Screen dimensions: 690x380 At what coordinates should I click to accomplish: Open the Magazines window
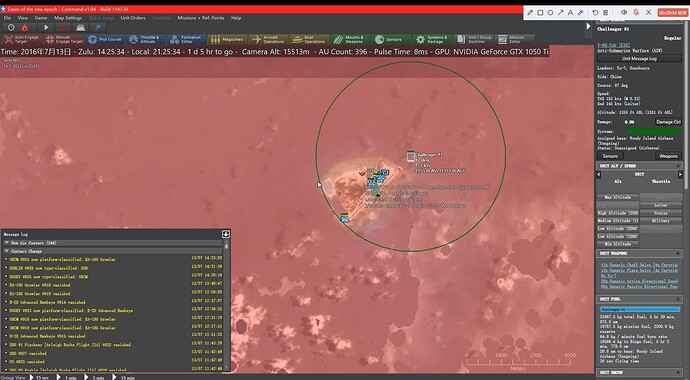pyautogui.click(x=227, y=39)
